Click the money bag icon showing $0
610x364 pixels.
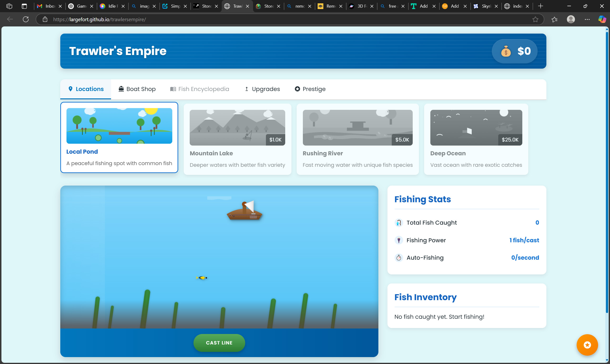click(x=506, y=51)
